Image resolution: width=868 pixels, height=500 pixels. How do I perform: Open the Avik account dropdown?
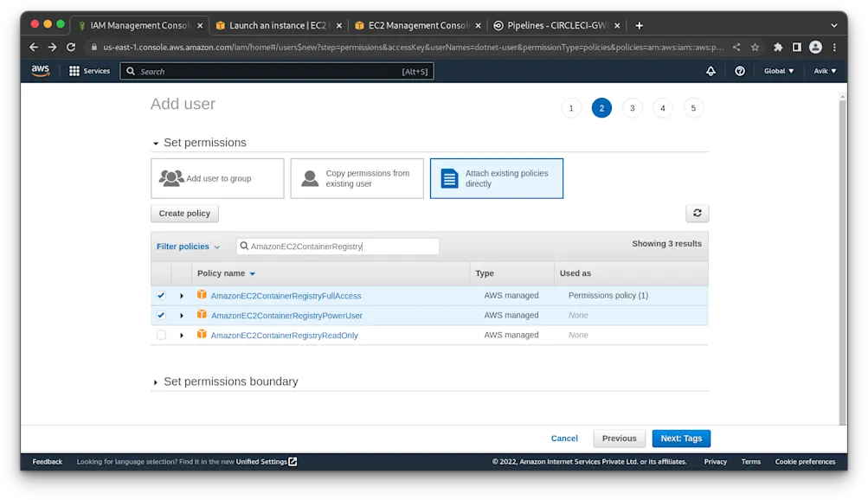click(x=825, y=71)
